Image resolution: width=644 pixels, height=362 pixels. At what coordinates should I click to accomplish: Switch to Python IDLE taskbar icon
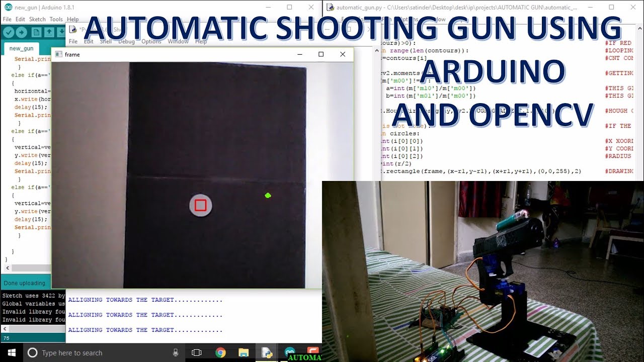pos(267,352)
